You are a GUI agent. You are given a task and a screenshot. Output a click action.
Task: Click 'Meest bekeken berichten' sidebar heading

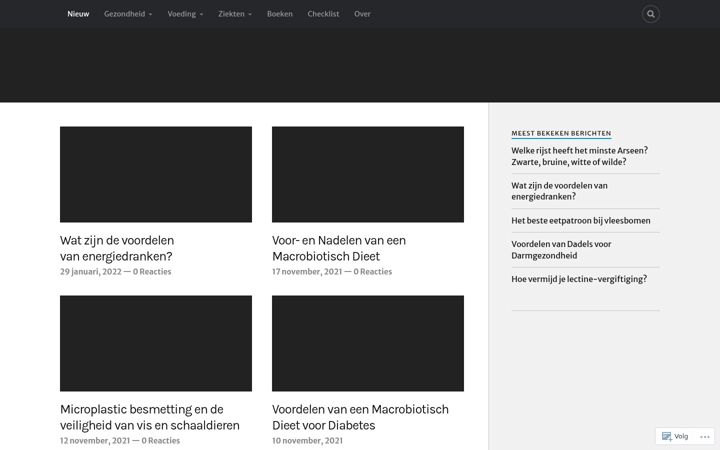pyautogui.click(x=561, y=133)
